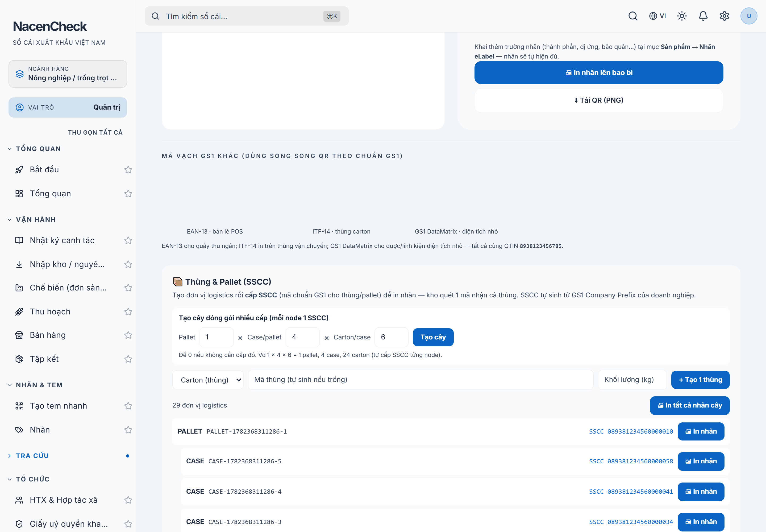
Task: Open notifications bell
Action: point(703,16)
